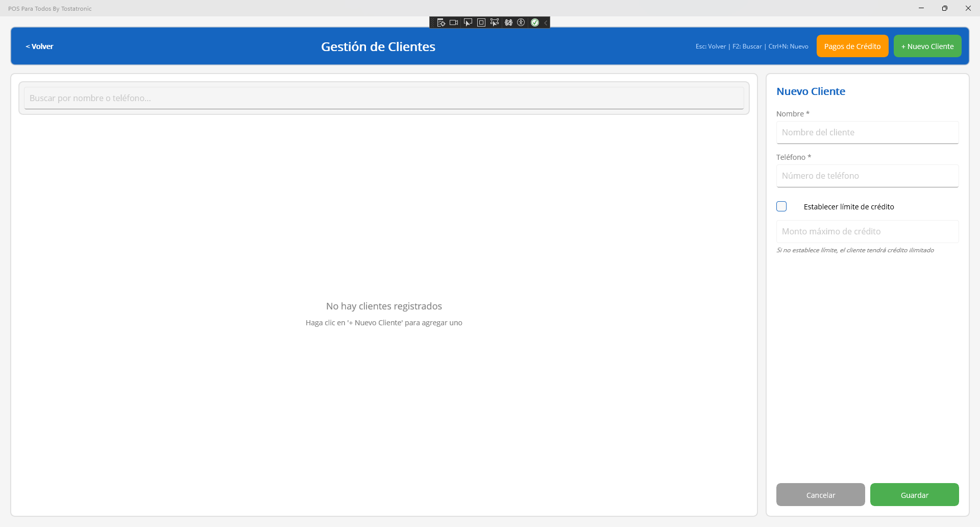Image resolution: width=980 pixels, height=527 pixels.
Task: Toggle display layout adorners square icon
Action: [x=481, y=22]
